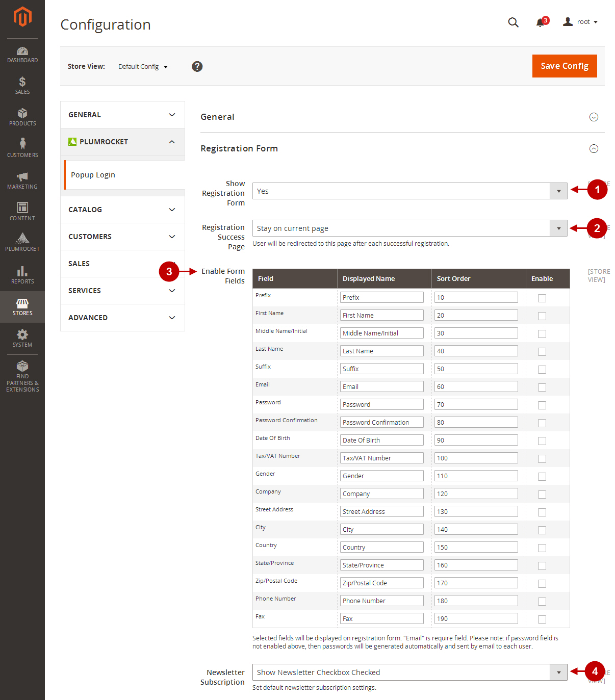This screenshot has width=615, height=700.
Task: Enable the Gender field checkbox
Action: [542, 477]
